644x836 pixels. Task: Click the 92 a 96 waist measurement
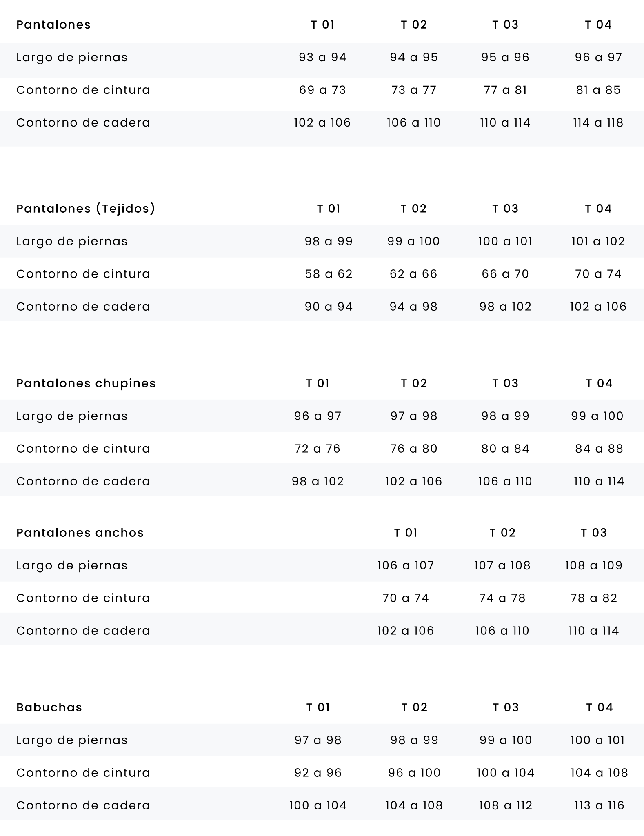point(318,773)
